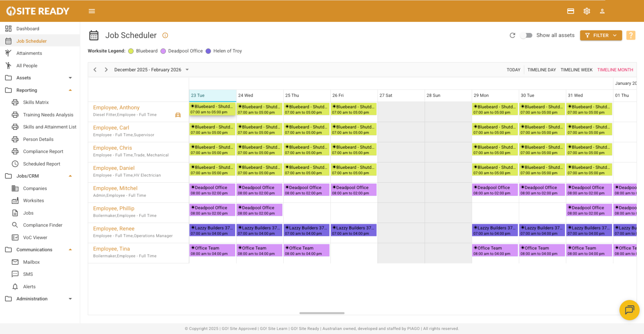The width and height of the screenshot is (644, 334).
Task: Open Anthony's Bluebeard shift on 24 Wed
Action: point(259,109)
